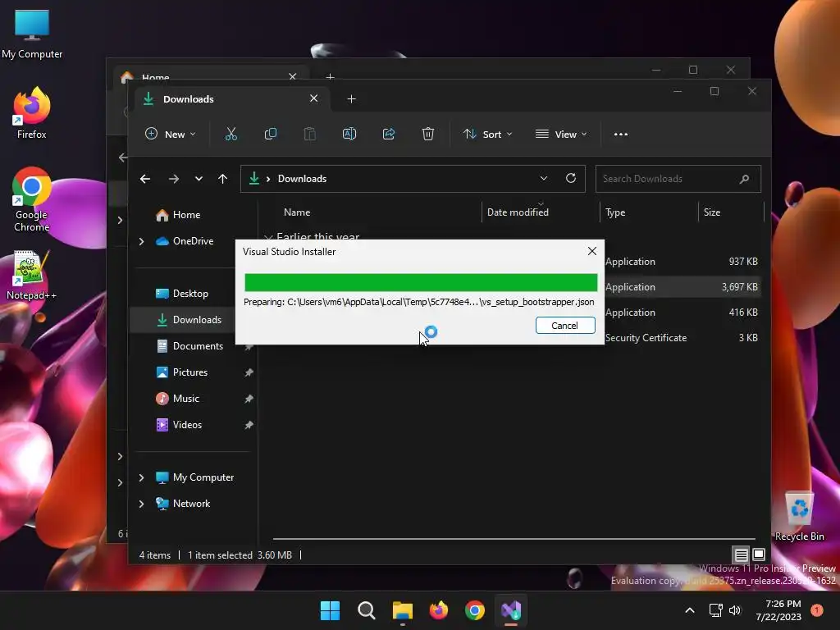Open Firefox desktop shortcut
This screenshot has height=630, width=840.
pyautogui.click(x=32, y=113)
